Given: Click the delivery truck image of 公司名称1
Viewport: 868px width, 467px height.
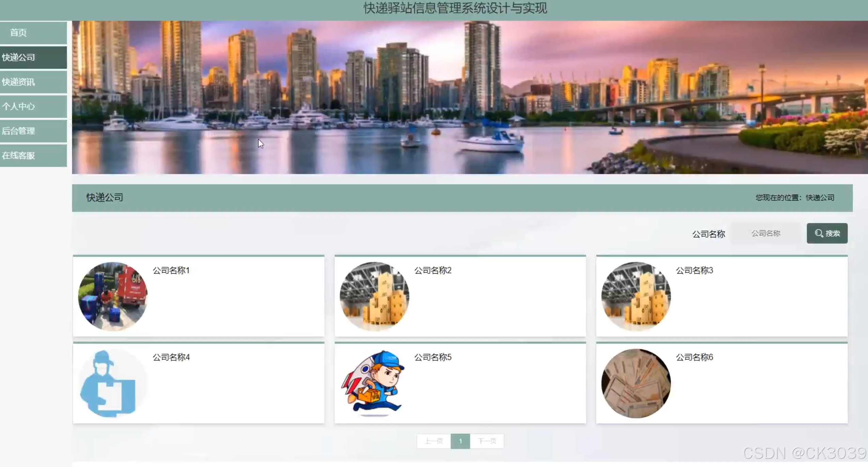Looking at the screenshot, I should 113,296.
